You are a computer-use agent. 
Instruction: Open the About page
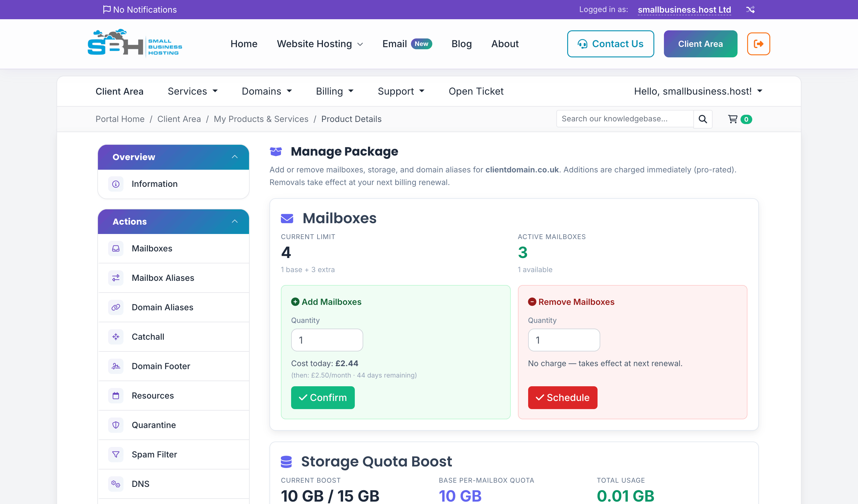click(x=505, y=44)
